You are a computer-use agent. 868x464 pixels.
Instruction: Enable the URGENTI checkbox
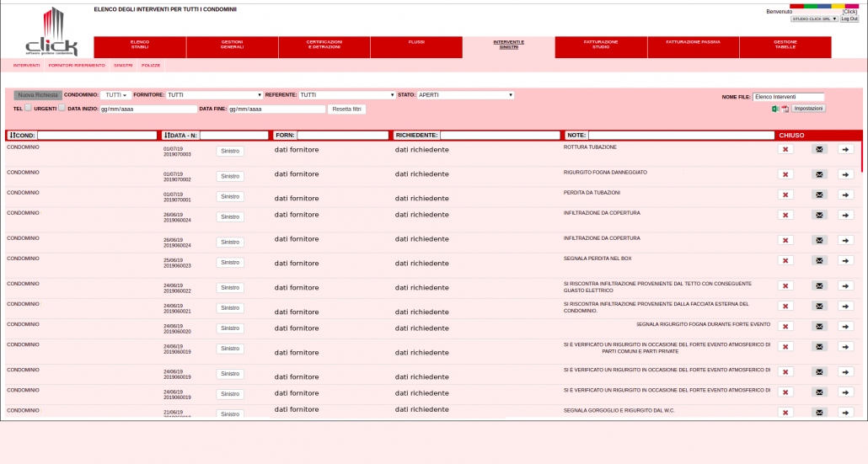[62, 108]
